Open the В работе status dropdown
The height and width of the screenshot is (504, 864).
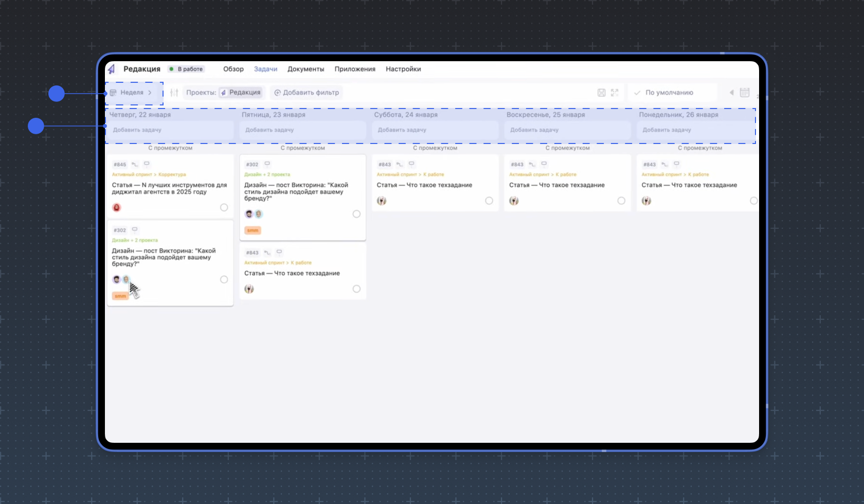click(186, 69)
